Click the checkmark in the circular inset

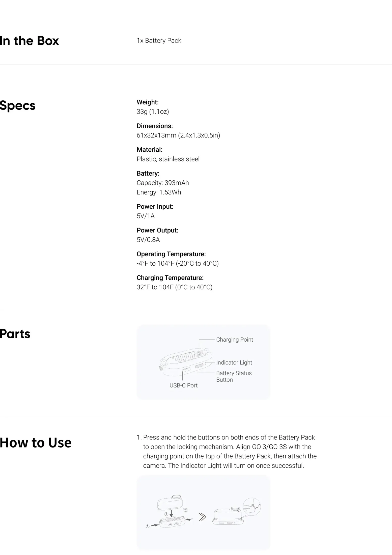[x=258, y=506]
